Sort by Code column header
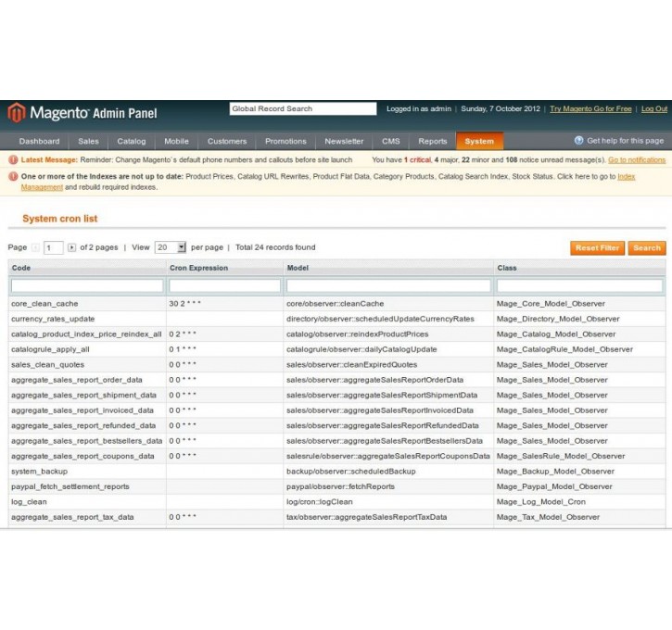 21,268
